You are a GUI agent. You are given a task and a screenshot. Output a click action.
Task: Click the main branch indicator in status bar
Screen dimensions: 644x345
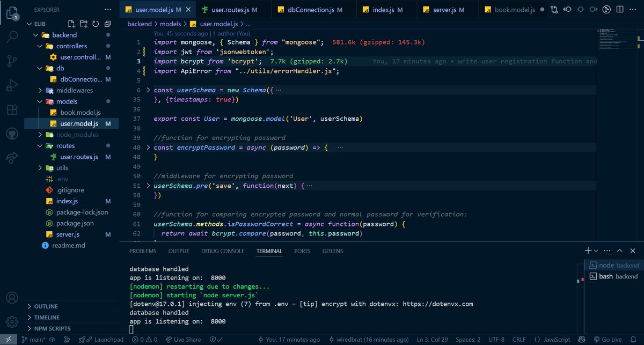click(34, 340)
